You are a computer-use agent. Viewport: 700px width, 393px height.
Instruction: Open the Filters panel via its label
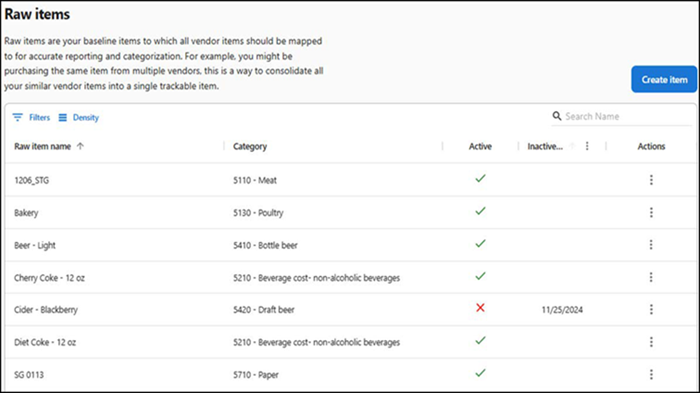39,117
